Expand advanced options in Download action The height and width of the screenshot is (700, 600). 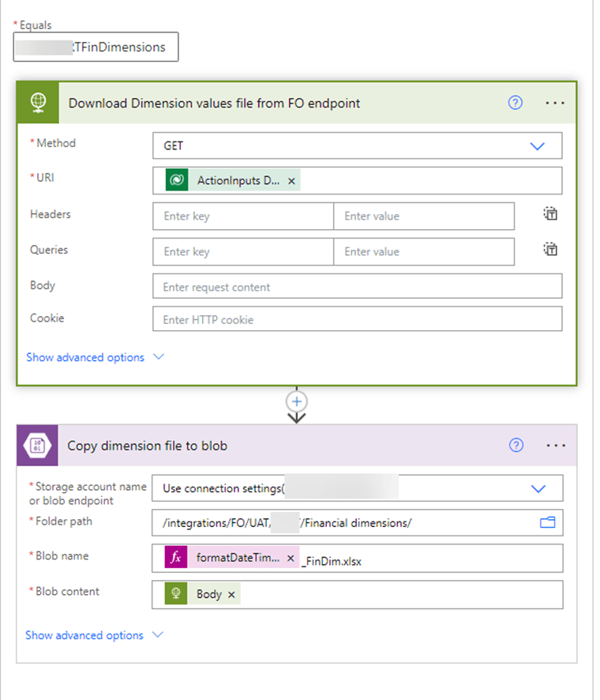(95, 357)
